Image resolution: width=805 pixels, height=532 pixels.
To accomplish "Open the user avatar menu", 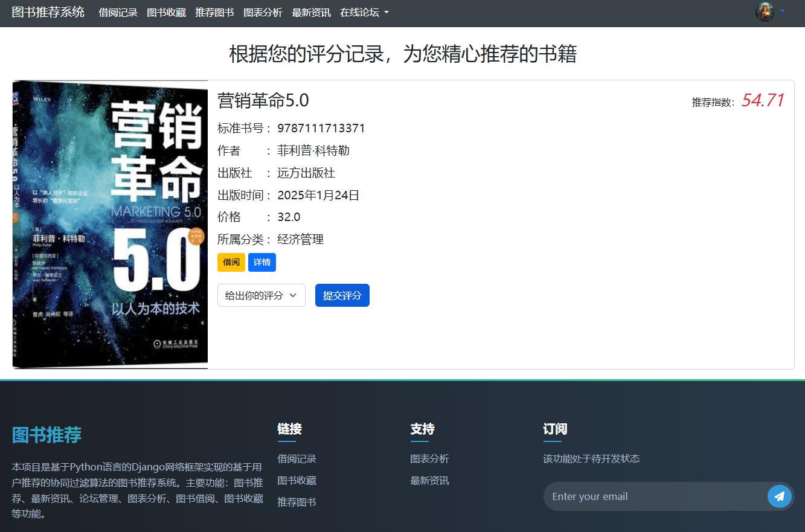I will tap(765, 11).
